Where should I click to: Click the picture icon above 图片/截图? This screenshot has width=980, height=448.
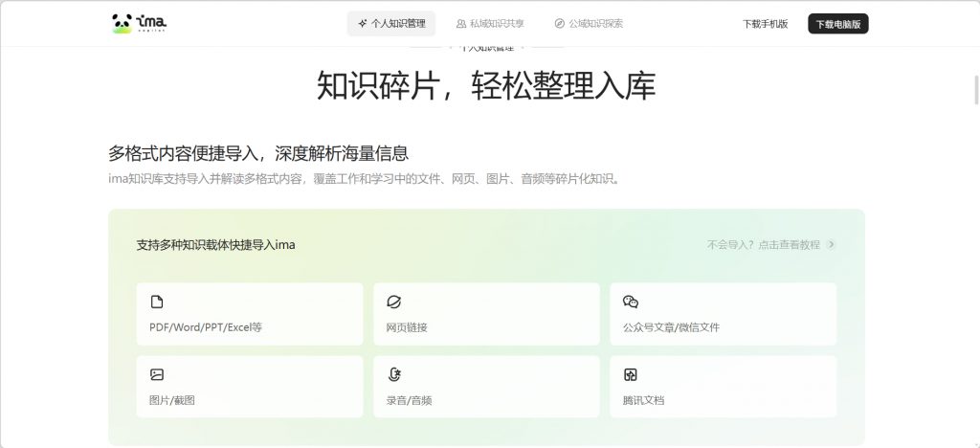157,375
